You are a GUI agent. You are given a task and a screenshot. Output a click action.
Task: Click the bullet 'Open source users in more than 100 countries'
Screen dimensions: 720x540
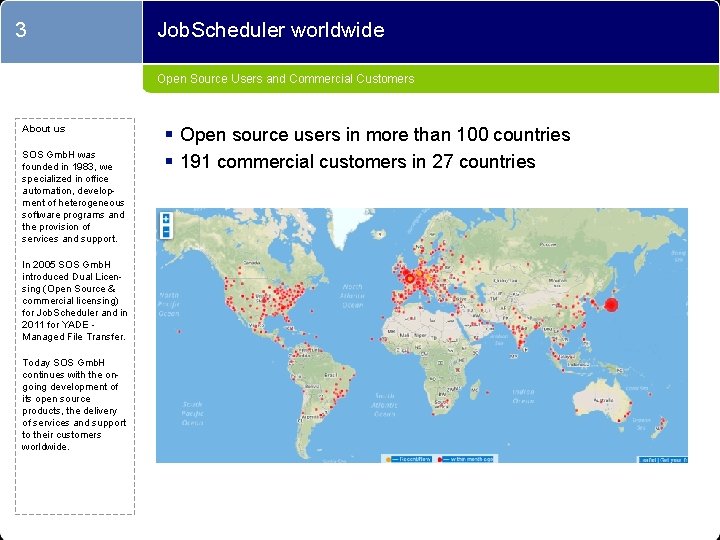click(x=375, y=135)
